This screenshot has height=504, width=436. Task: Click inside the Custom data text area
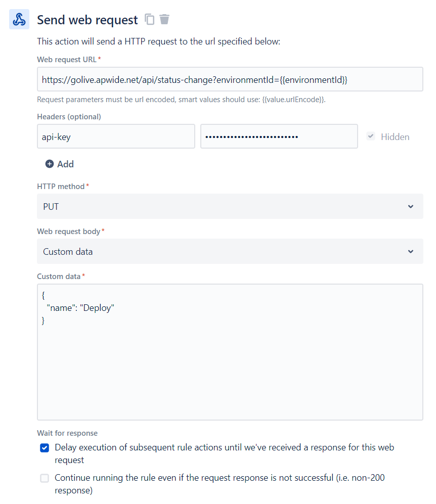[x=230, y=364]
